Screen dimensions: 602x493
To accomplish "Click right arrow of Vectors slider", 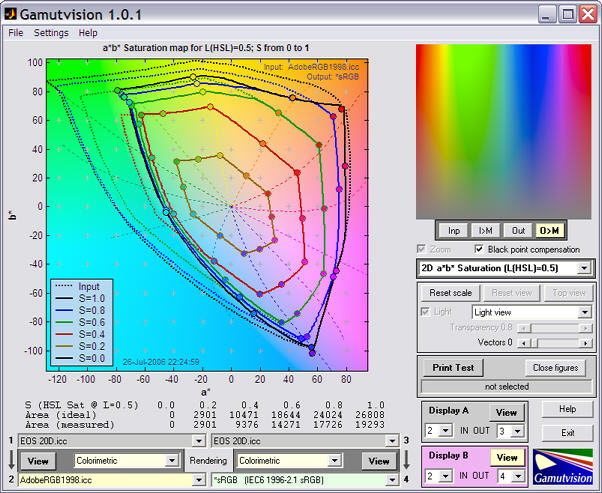I will pyautogui.click(x=585, y=343).
